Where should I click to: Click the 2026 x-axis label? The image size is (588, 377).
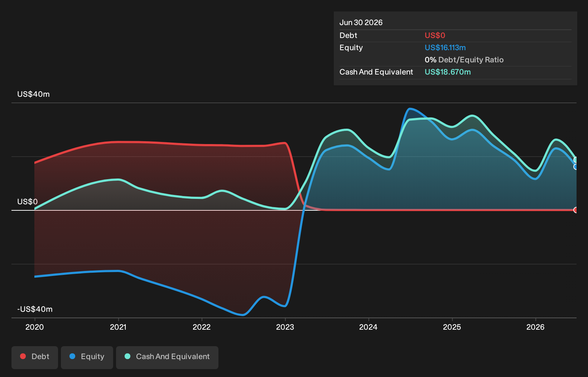(x=535, y=327)
